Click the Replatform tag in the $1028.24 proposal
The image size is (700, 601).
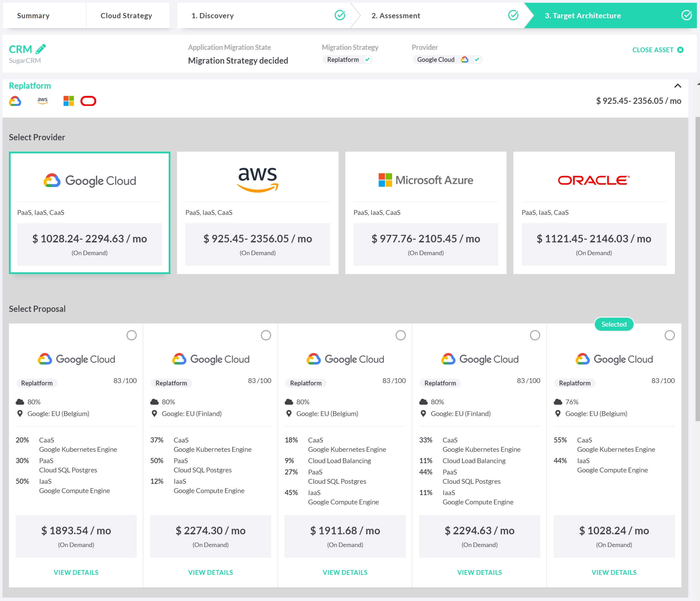coord(575,383)
